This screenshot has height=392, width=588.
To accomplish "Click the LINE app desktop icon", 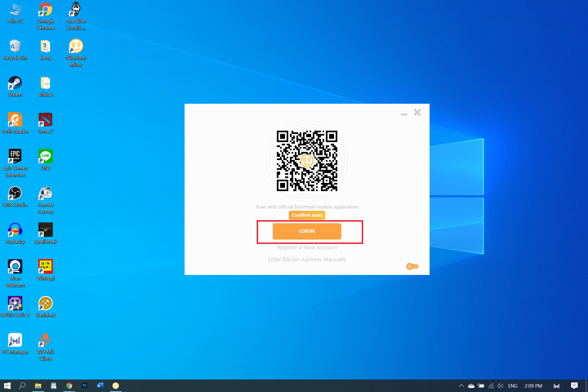I will click(45, 157).
